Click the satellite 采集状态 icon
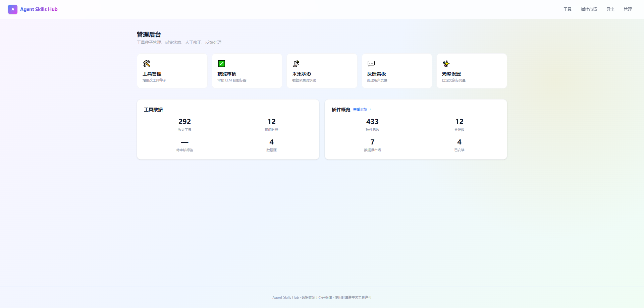The width and height of the screenshot is (644, 308). (296, 63)
